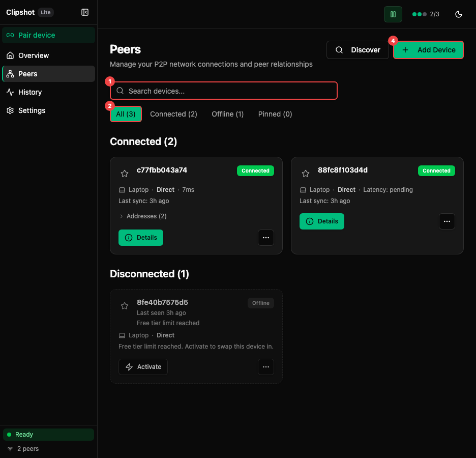This screenshot has width=476, height=458.
Task: Click the 2/3 device usage dots indicator
Action: point(425,14)
